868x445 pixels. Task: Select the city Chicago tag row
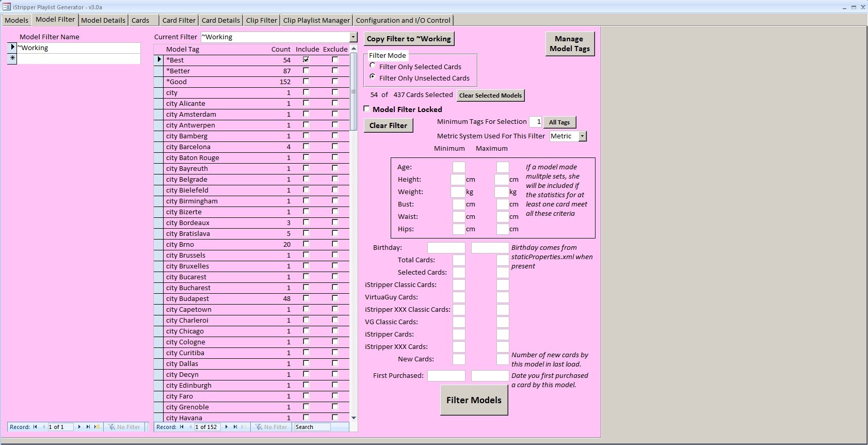[251, 331]
